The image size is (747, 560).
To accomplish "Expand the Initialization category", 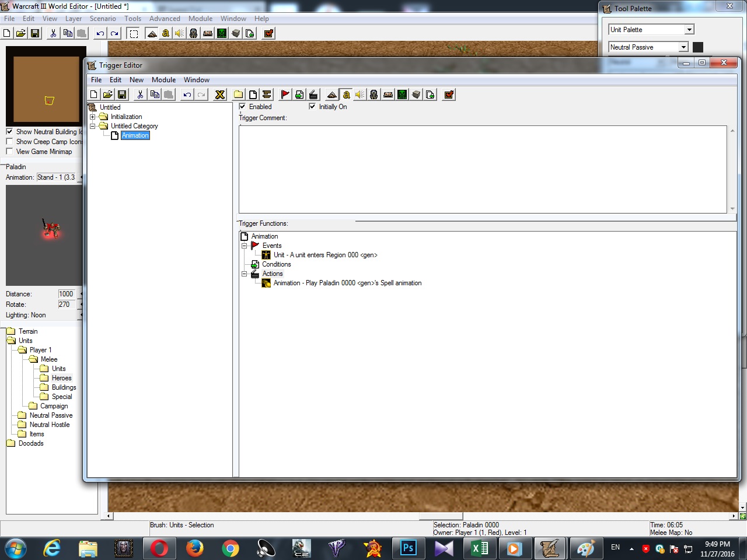I will click(92, 117).
